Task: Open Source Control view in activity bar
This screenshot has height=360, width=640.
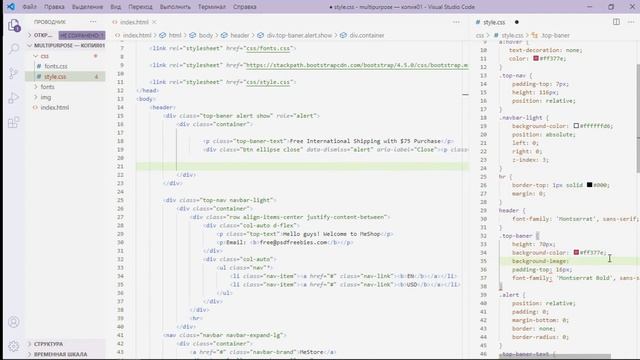Action: point(14,73)
